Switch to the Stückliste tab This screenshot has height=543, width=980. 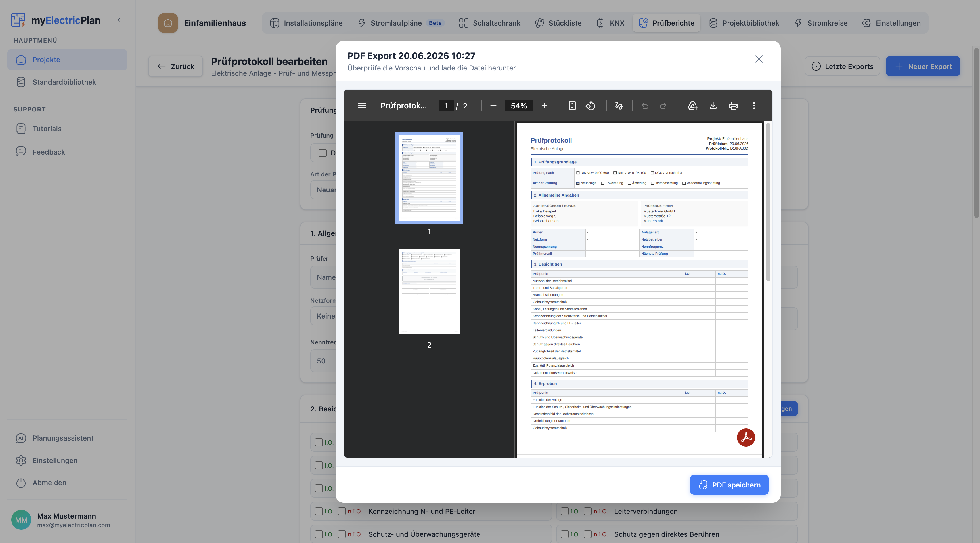[x=558, y=23]
